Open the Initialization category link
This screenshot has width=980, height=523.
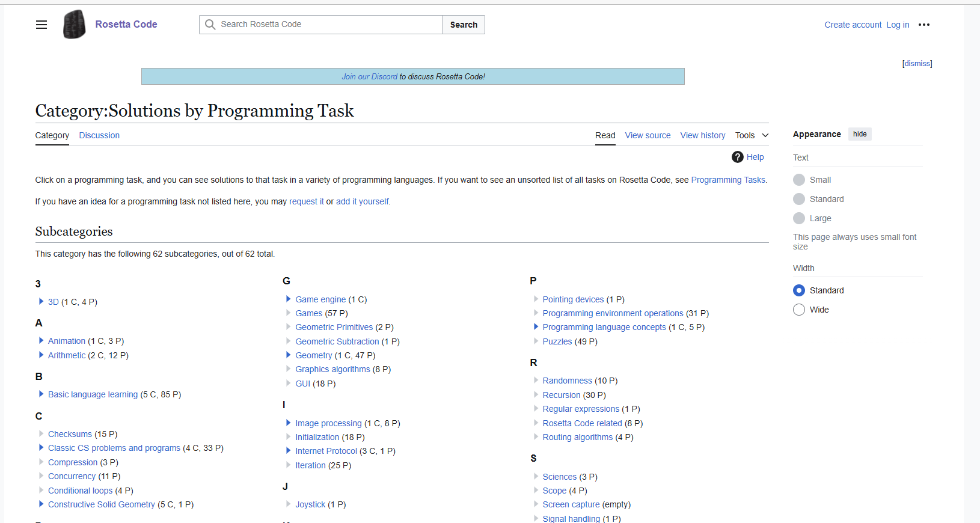pos(317,437)
